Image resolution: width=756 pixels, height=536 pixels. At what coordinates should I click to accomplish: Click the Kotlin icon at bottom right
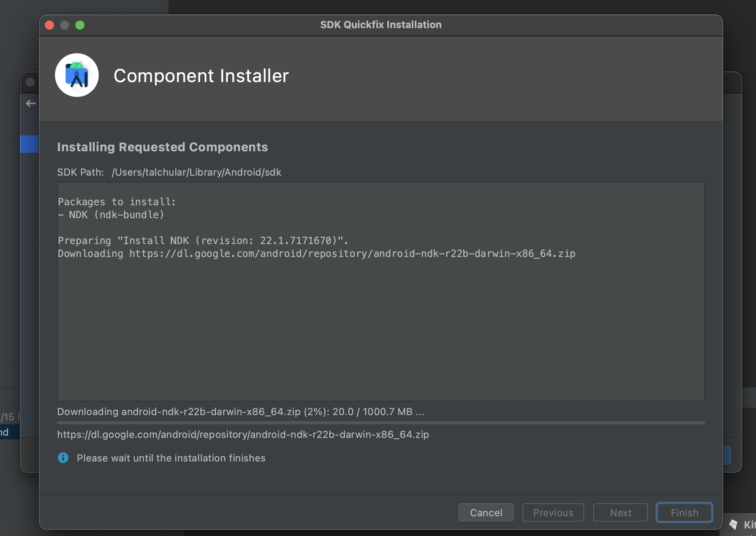point(734,525)
